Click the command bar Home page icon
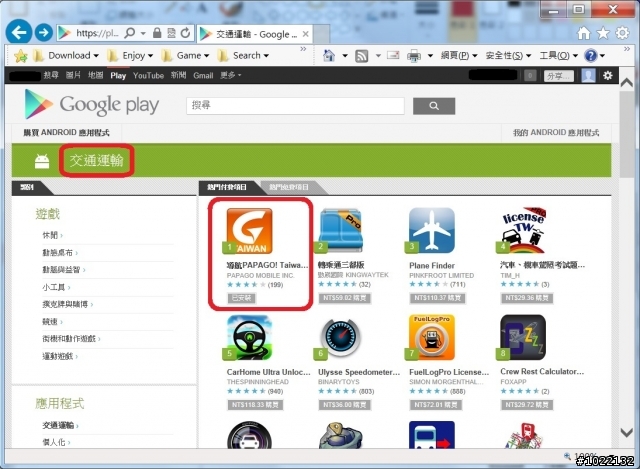This screenshot has height=469, width=640. [x=329, y=56]
